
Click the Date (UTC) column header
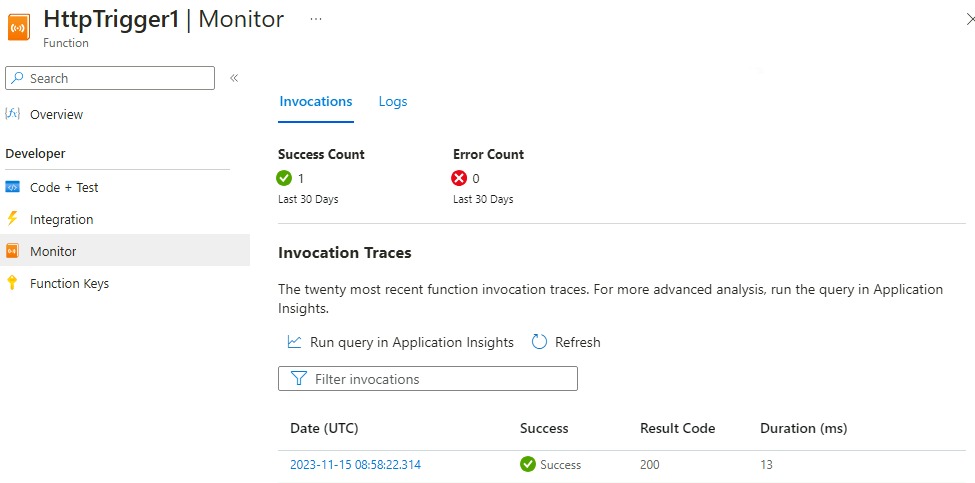[324, 428]
